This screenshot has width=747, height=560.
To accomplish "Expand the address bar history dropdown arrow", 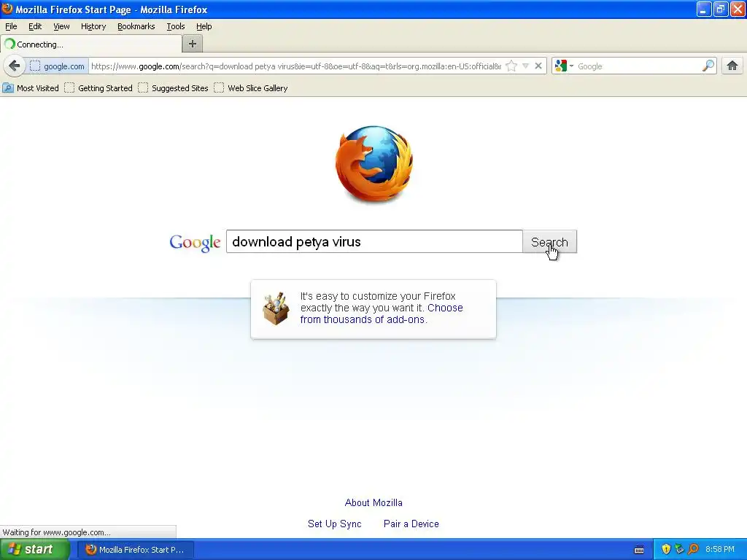I will tap(525, 66).
